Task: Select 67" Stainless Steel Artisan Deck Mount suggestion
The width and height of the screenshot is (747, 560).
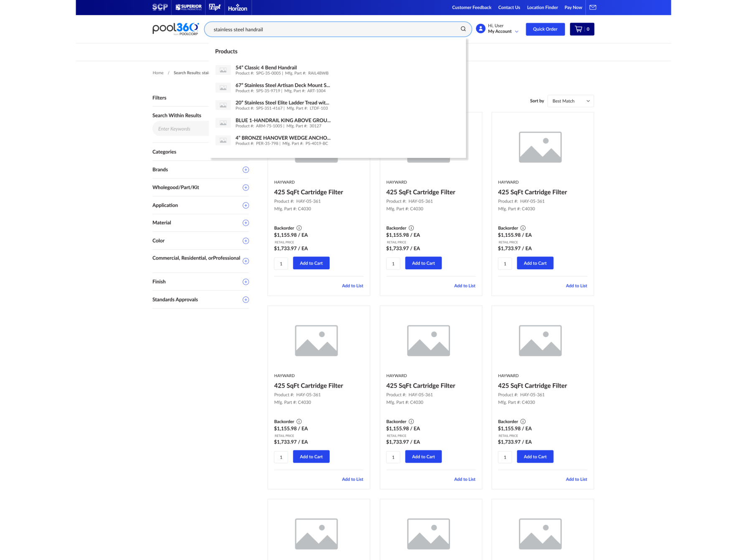Action: point(282,85)
